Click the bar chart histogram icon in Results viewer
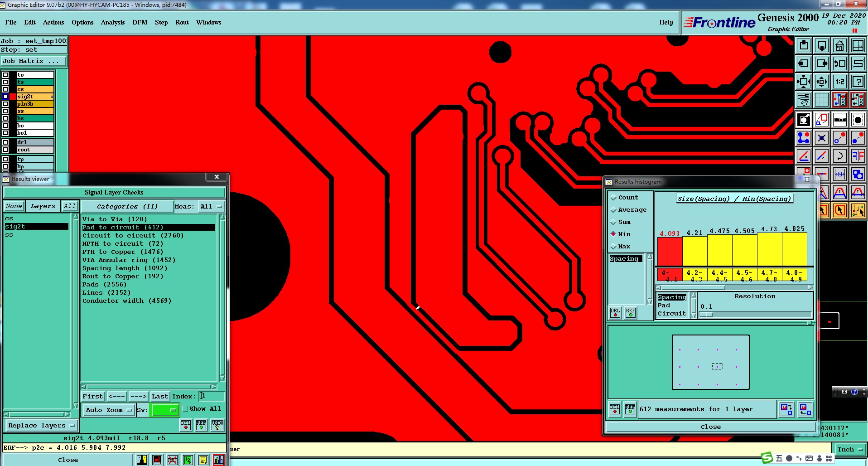Screen dimensions: 868x466 (x=219, y=460)
